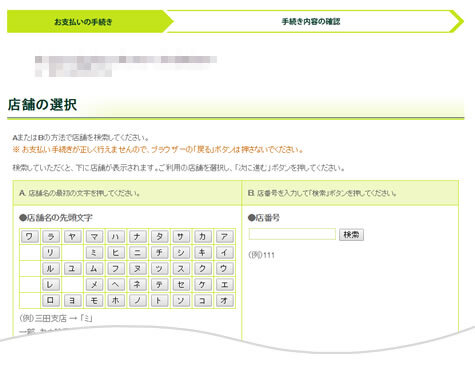
Task: Click the 手続き内容の確認 step tab
Action: pos(311,22)
